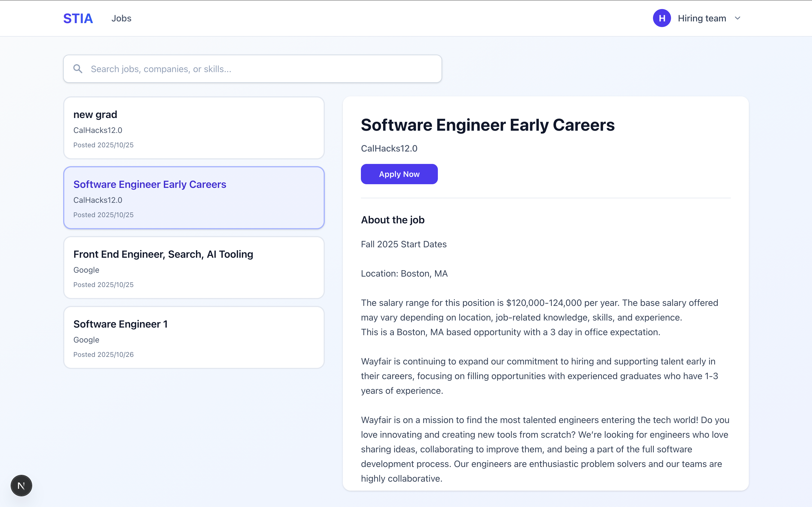The width and height of the screenshot is (812, 507).
Task: Select Software Engineer Early Careers card
Action: (x=194, y=198)
